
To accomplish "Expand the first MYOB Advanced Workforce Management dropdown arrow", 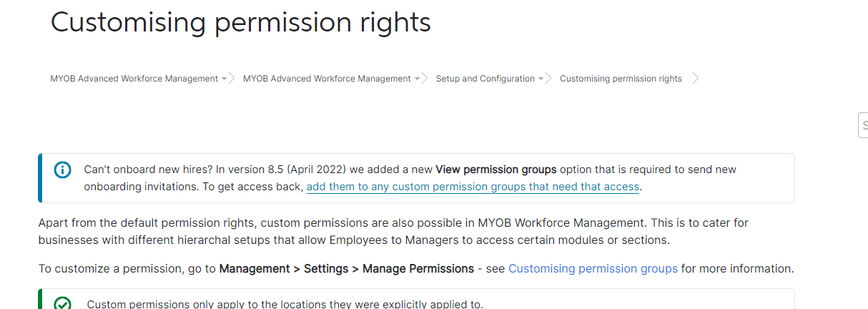I will [x=224, y=79].
